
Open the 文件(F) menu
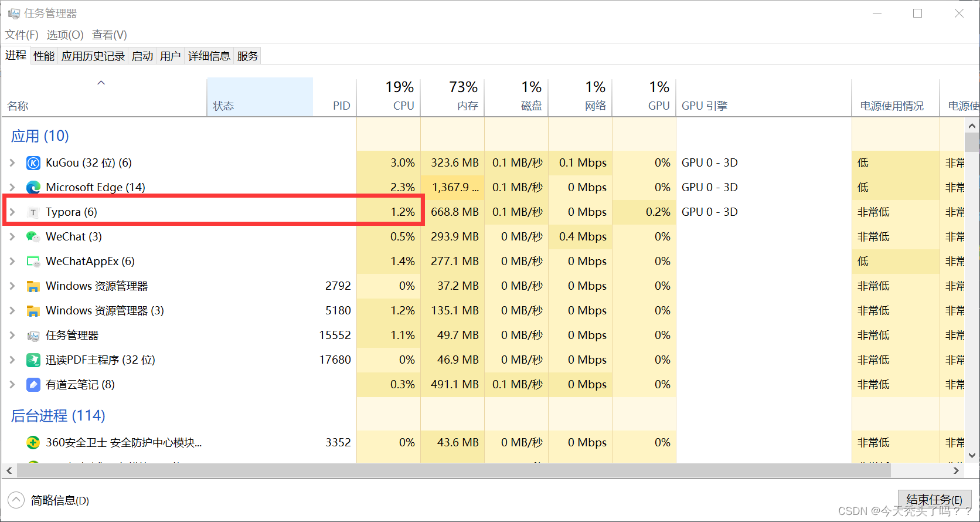(x=22, y=35)
